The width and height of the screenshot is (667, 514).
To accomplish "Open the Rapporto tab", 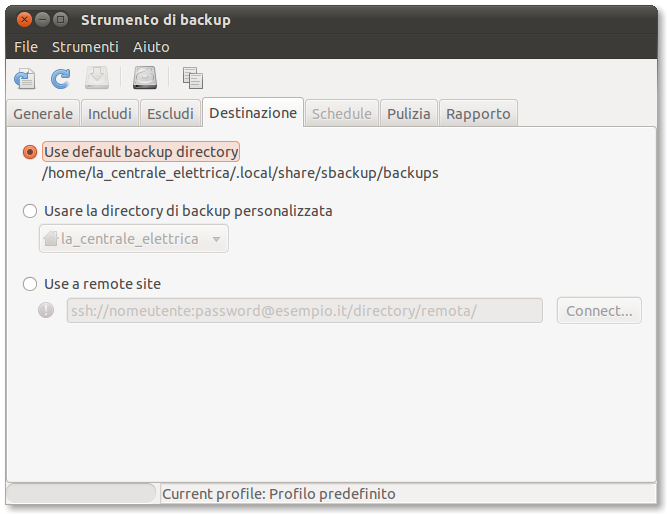I will [x=478, y=114].
